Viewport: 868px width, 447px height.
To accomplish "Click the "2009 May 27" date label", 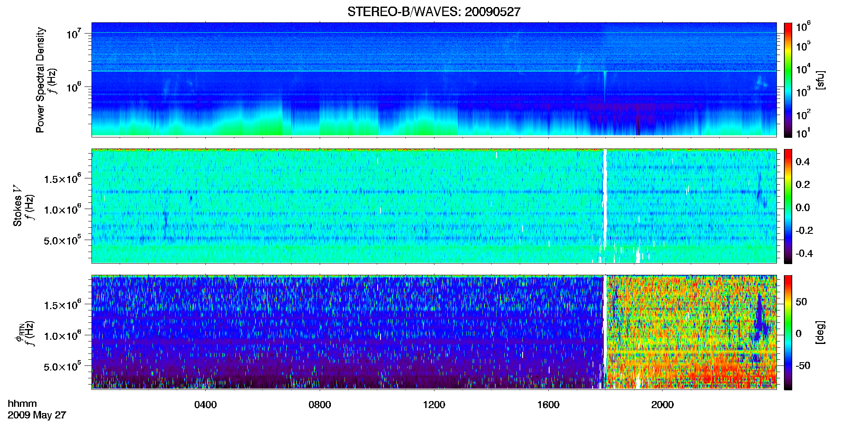I will click(x=37, y=415).
